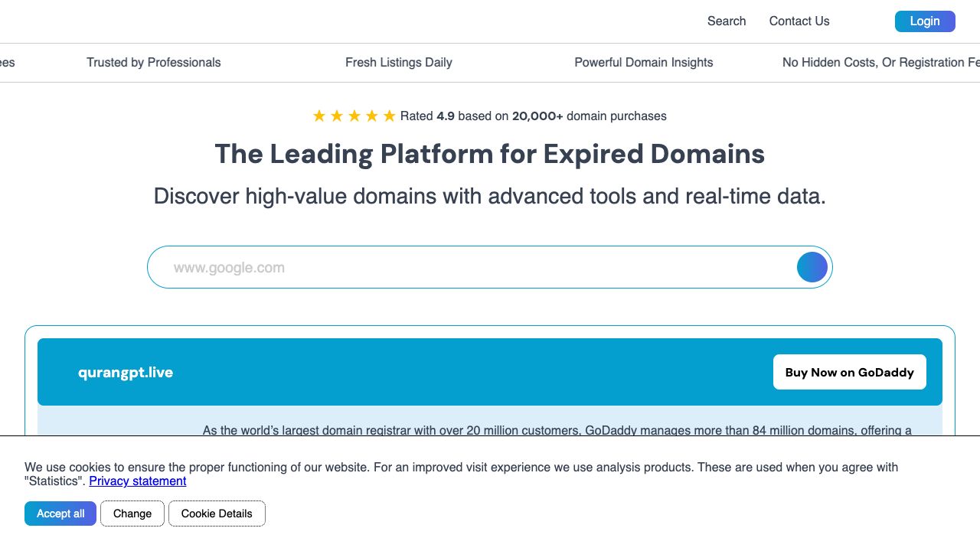Click the fifth gold rating star

tap(389, 116)
